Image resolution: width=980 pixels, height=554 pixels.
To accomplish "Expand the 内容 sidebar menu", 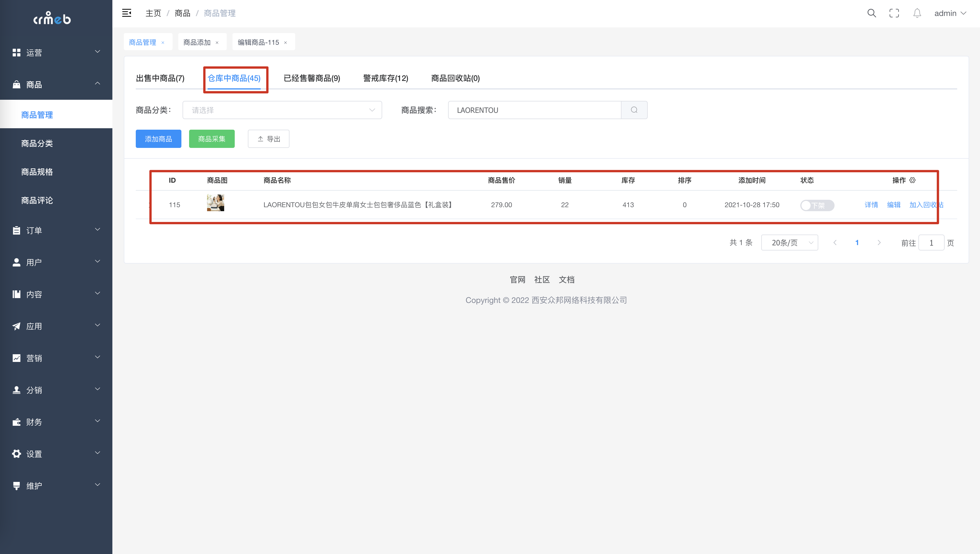I will pos(56,294).
